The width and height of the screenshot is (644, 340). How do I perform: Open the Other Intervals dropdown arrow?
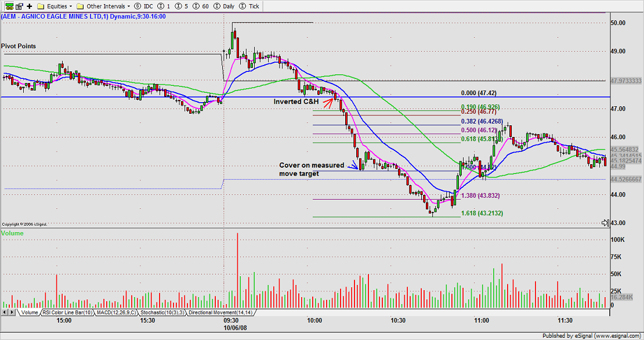tap(129, 6)
